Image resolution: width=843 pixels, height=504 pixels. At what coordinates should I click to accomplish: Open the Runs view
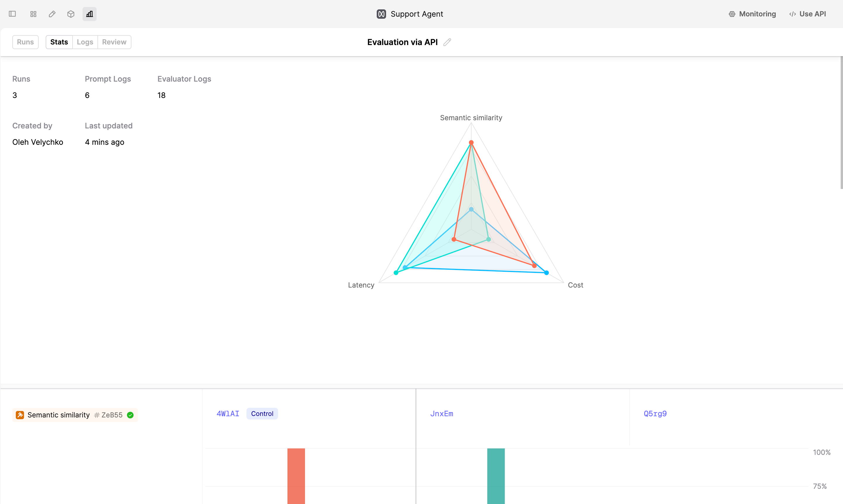tap(25, 42)
